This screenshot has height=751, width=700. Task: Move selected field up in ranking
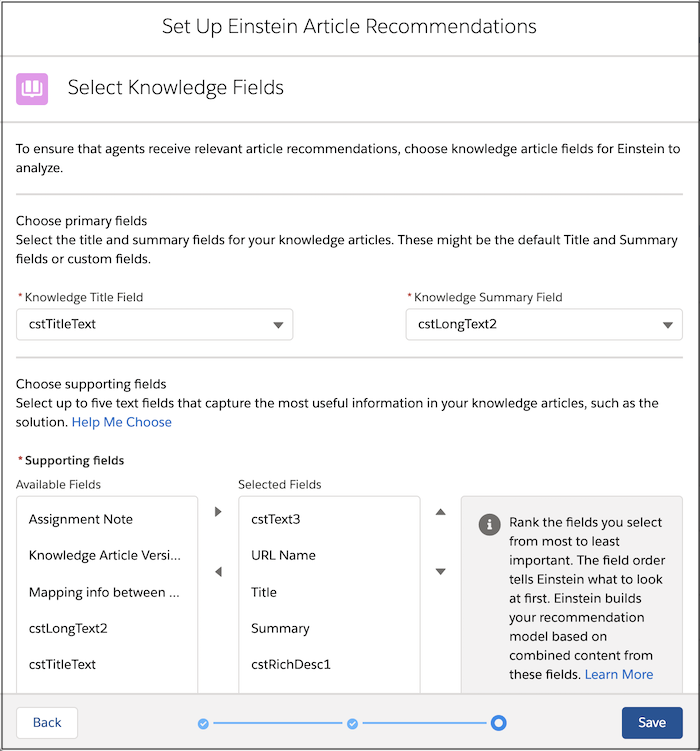(x=440, y=512)
